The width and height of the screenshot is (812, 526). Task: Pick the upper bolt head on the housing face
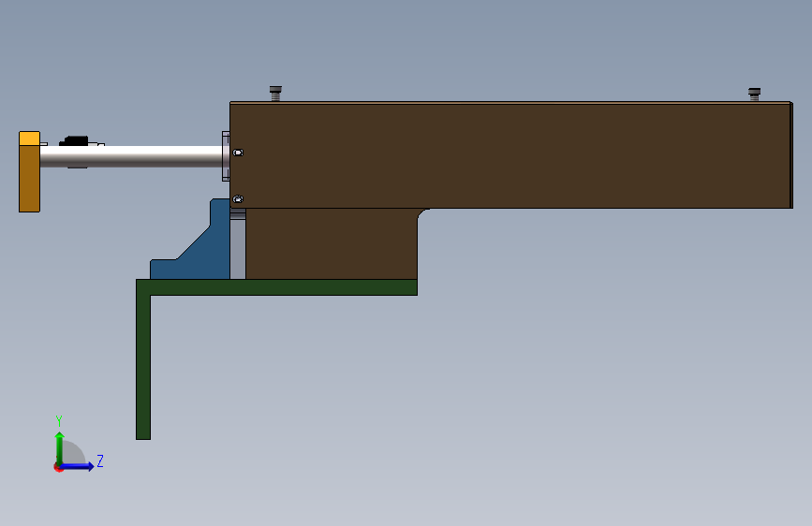(x=238, y=153)
